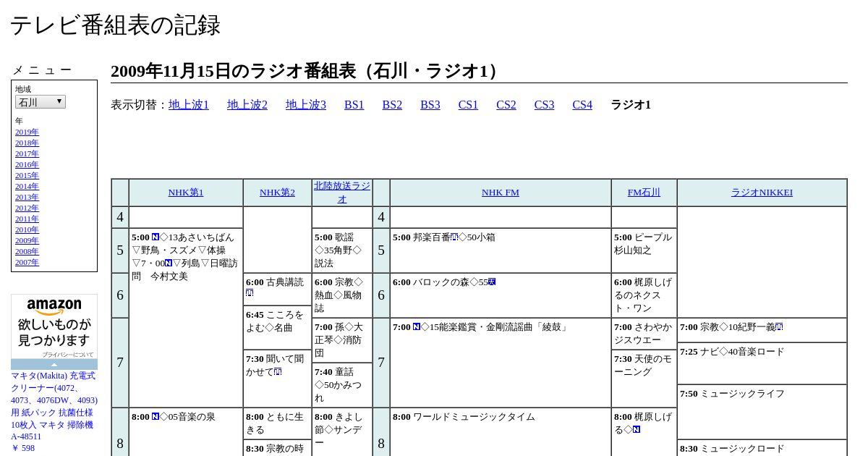This screenshot has height=456, width=868.
Task: Click the icon after 邦楽百番 in NHK FM
Action: [454, 236]
